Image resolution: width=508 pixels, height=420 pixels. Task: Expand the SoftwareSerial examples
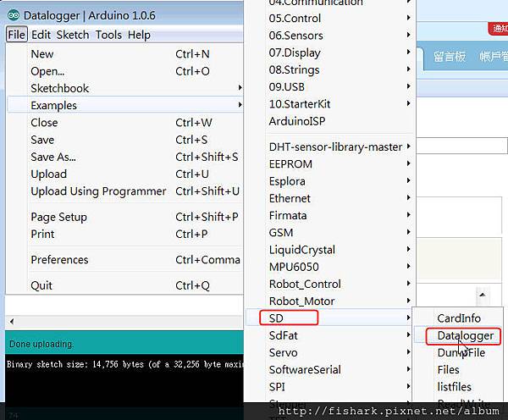[330, 370]
